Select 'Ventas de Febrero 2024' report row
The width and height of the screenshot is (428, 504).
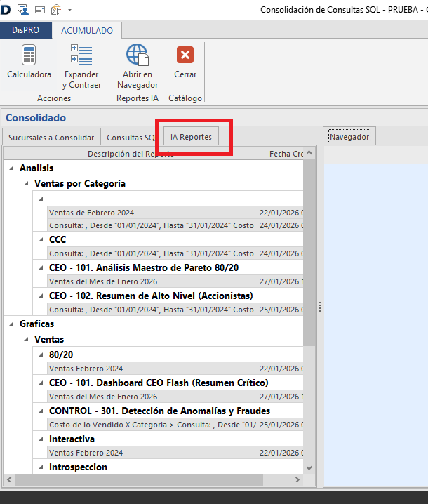pos(175,213)
